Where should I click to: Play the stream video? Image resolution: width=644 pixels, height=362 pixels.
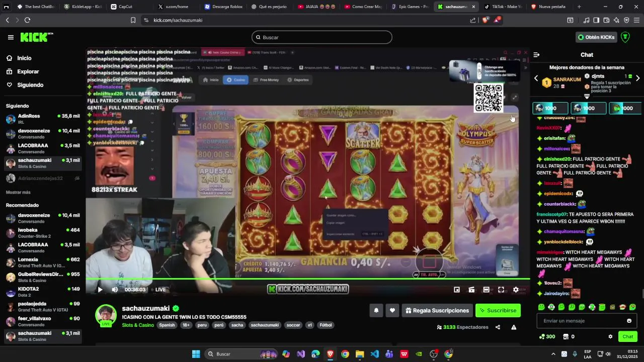(x=100, y=290)
